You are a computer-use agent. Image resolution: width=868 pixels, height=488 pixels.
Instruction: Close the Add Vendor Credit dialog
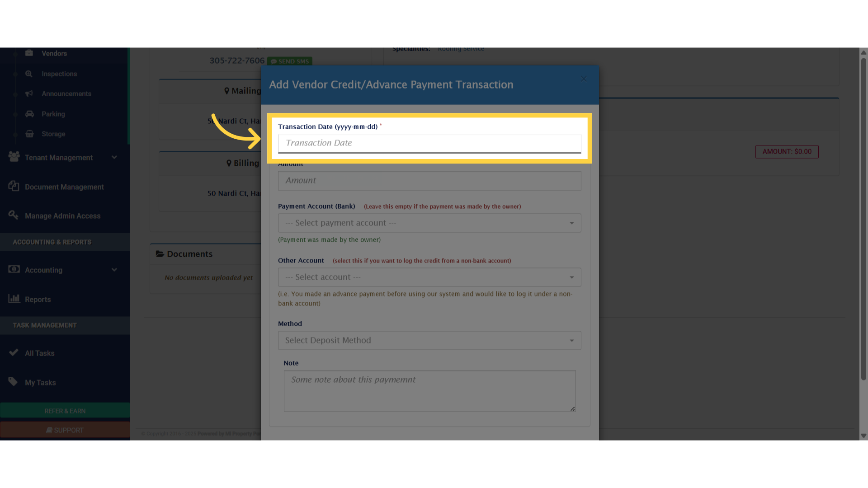[584, 79]
